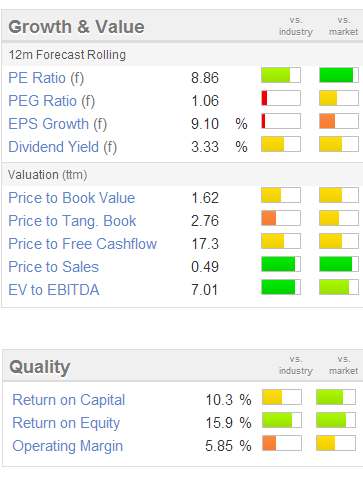The image size is (363, 477).
Task: Select the Price to Book Value link
Action: tap(72, 198)
